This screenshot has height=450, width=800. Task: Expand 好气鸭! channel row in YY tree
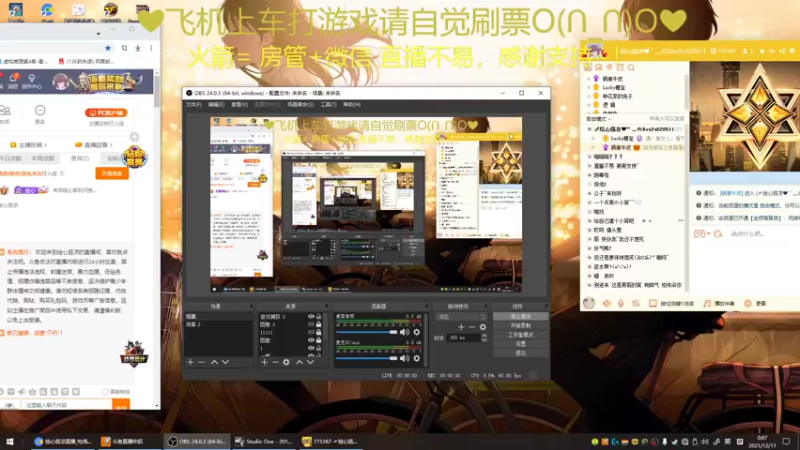589,248
